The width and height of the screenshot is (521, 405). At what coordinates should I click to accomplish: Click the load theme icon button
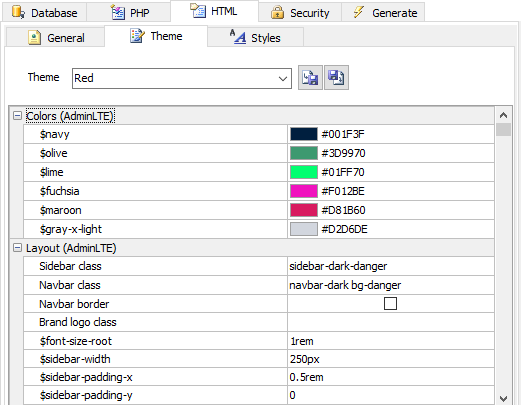click(310, 78)
